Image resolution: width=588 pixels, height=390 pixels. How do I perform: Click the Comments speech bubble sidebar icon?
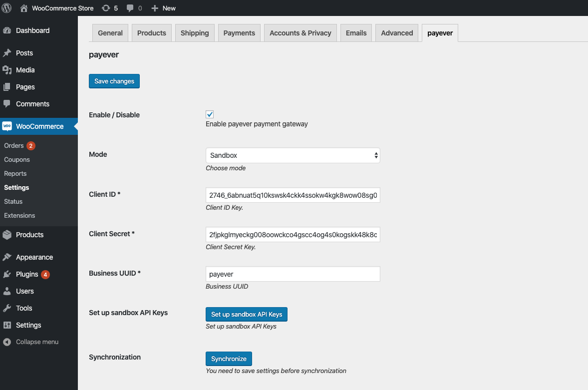[x=7, y=103]
